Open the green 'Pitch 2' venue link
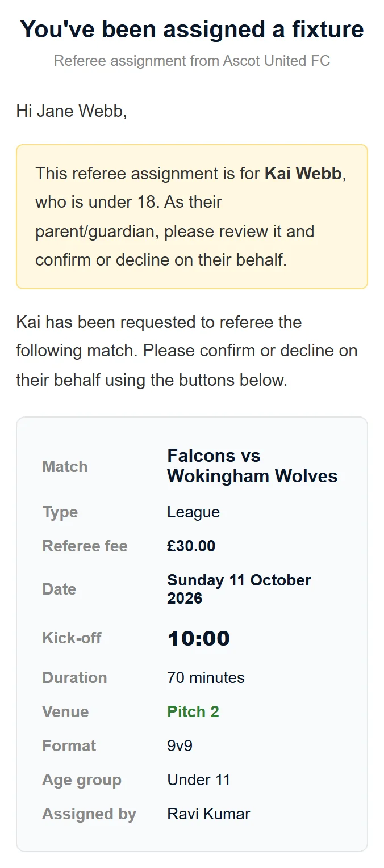Image resolution: width=384 pixels, height=868 pixels. coord(193,712)
